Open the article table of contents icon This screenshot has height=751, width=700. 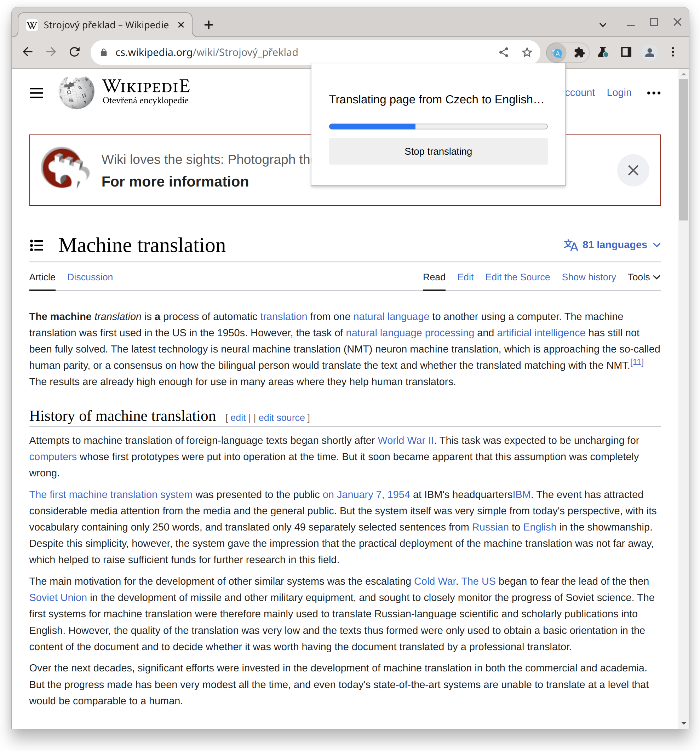(37, 245)
